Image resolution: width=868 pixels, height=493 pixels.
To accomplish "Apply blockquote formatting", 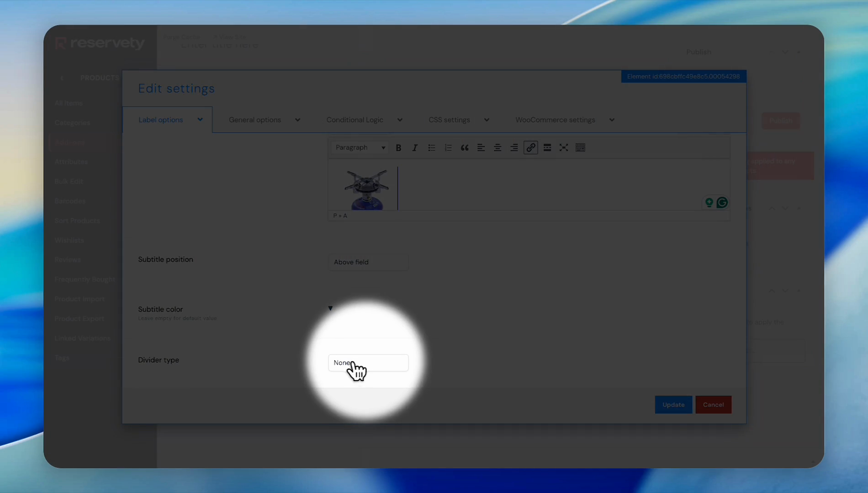I will tap(465, 148).
